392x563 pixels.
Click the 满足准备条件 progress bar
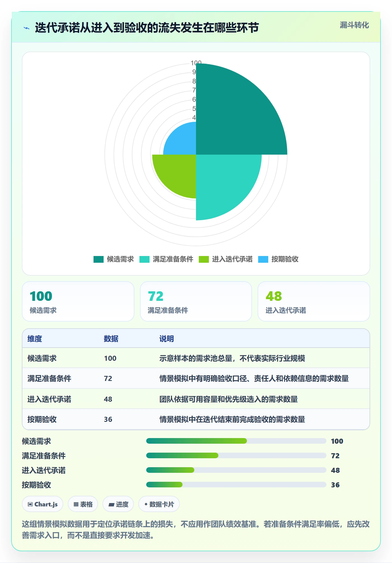(x=236, y=455)
